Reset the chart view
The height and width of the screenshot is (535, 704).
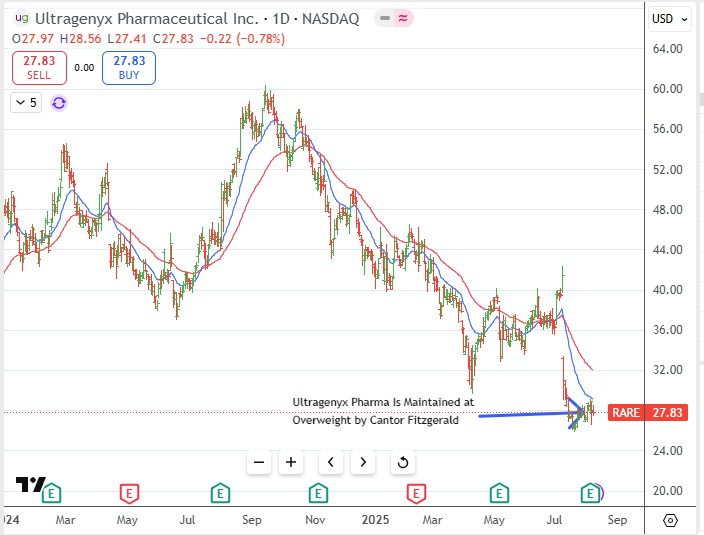(x=403, y=462)
